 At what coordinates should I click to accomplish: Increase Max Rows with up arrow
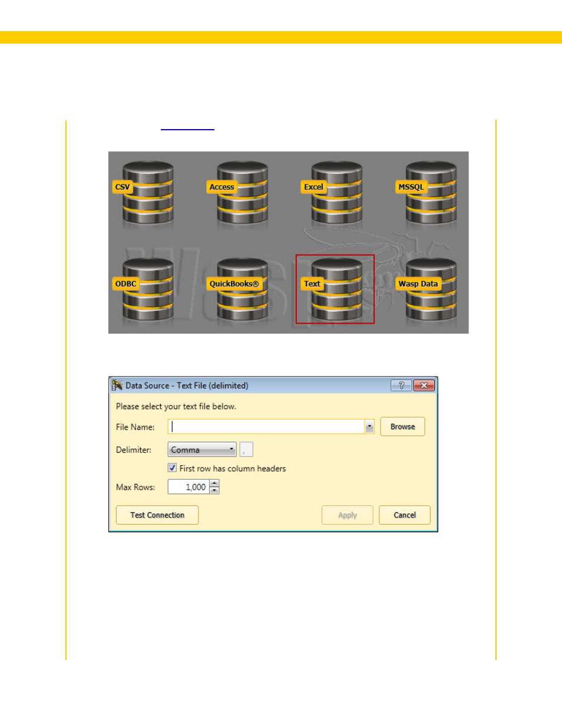[x=214, y=483]
